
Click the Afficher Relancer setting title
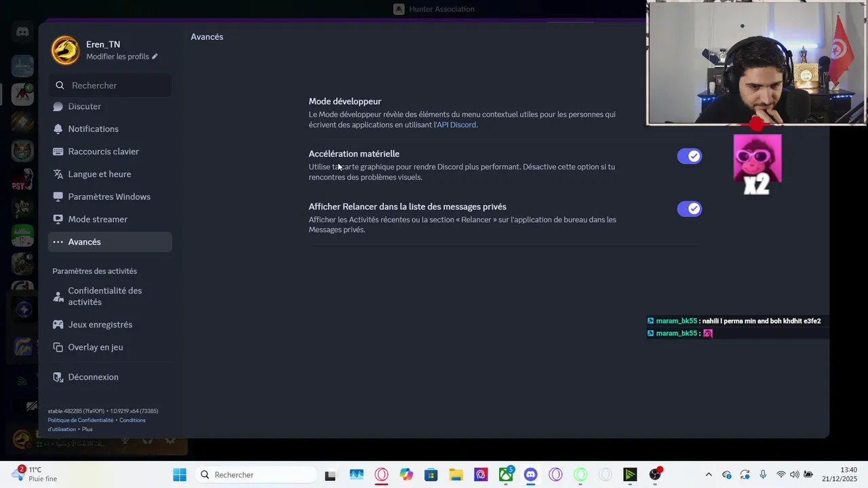[408, 207]
